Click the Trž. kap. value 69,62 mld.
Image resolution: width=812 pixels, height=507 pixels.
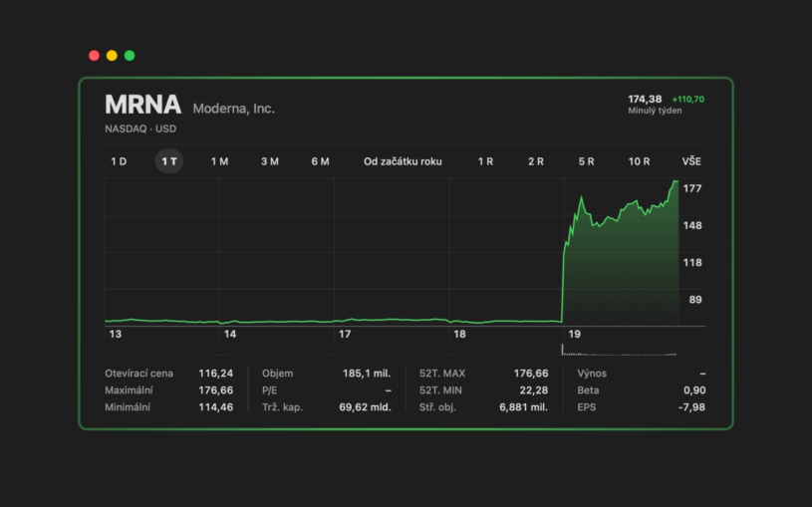click(x=365, y=407)
